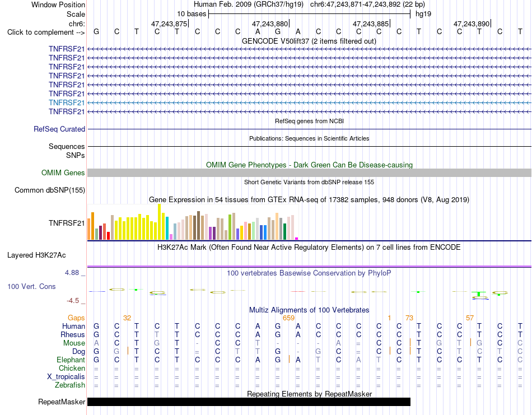Click 'Human Feb. 2009 (GRCh37/hg19)' assembly text

tap(248, 4)
